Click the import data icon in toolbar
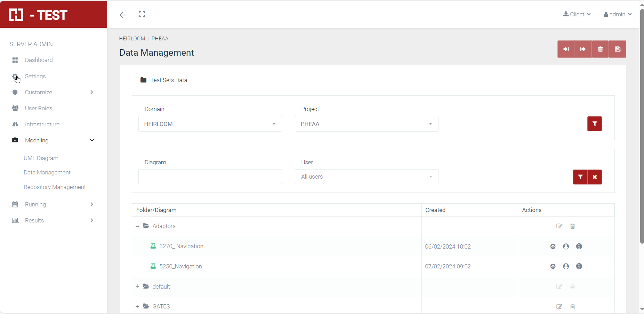The height and width of the screenshot is (314, 644). click(566, 49)
